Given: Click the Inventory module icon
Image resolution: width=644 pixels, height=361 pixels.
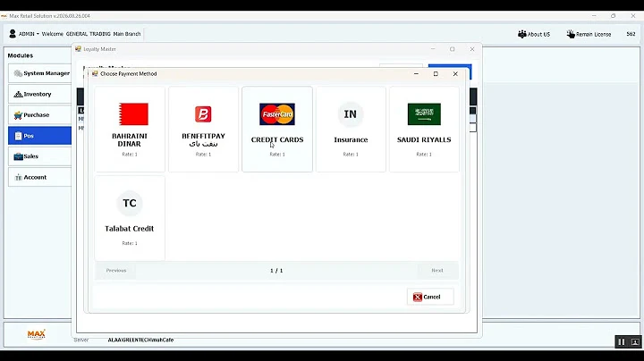Looking at the screenshot, I should [18, 95].
